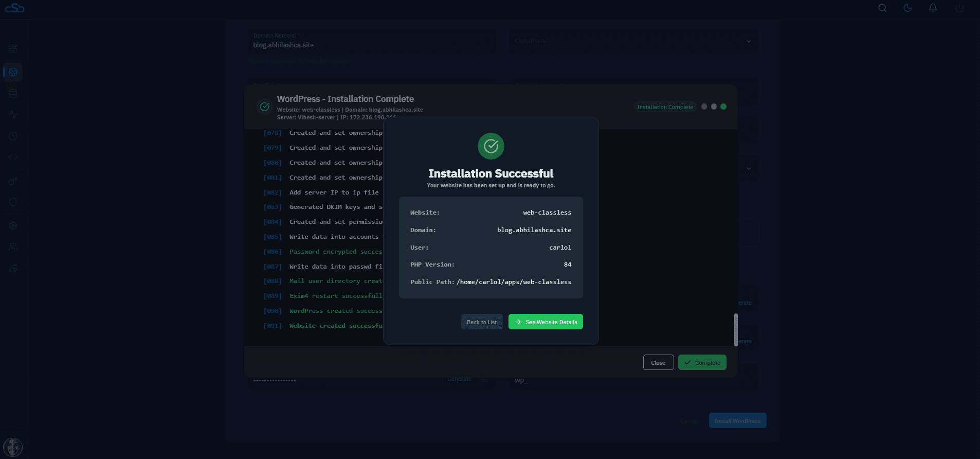
Task: Click the user avatar at bottom-left
Action: 13,447
